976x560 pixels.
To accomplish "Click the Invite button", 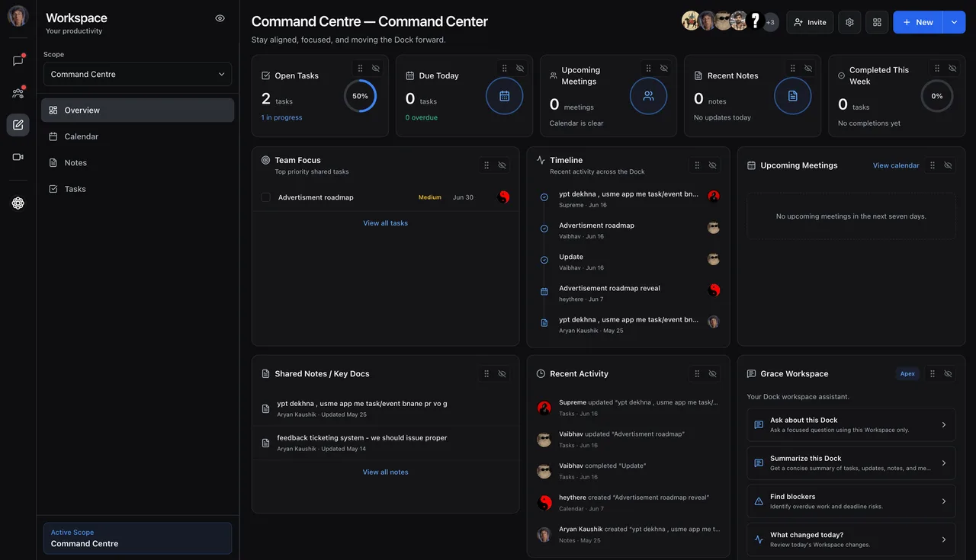I will click(810, 22).
